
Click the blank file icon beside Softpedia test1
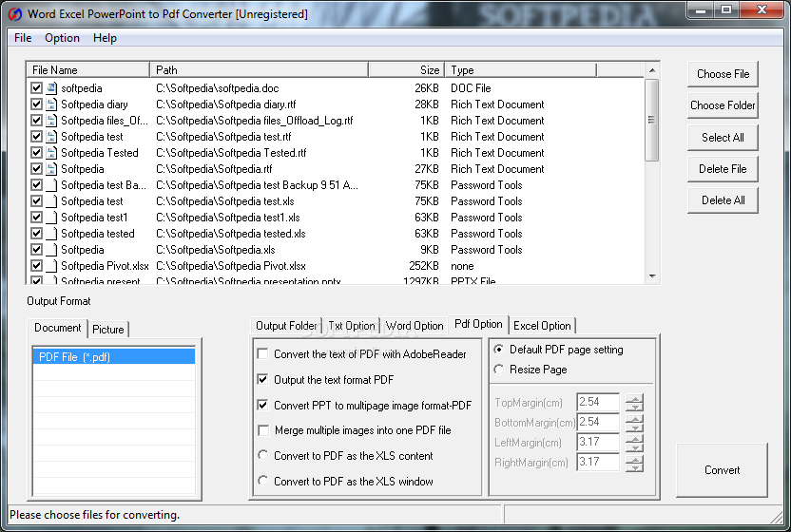point(51,218)
